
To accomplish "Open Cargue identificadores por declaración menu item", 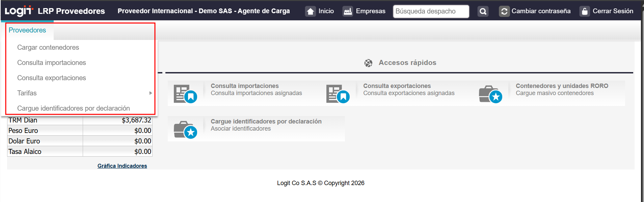I will point(73,108).
